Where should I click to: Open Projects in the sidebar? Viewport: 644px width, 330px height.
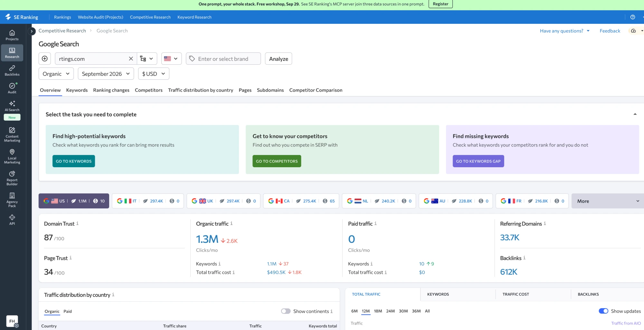pos(12,35)
